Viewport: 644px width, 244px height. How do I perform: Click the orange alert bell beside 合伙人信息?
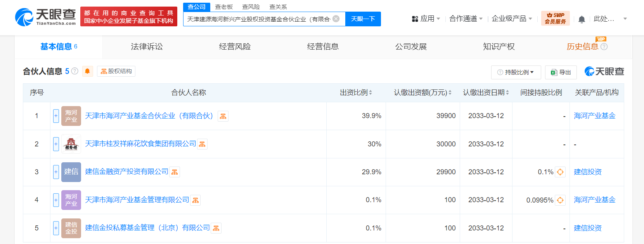87,71
